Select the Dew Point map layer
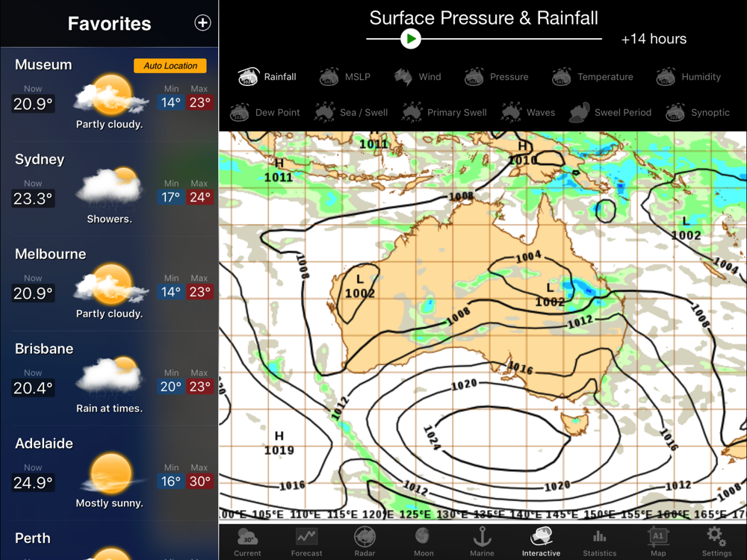Screen dimensions: 747x560 (x=265, y=113)
